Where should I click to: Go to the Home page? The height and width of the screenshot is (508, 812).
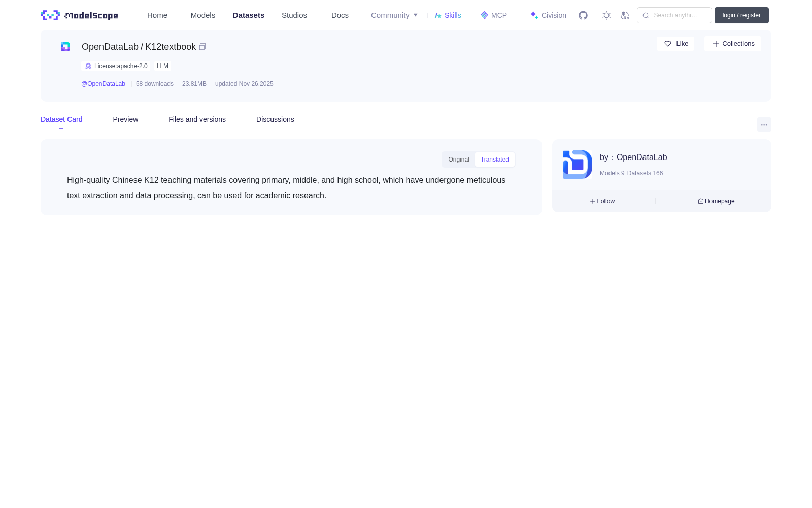(x=157, y=15)
